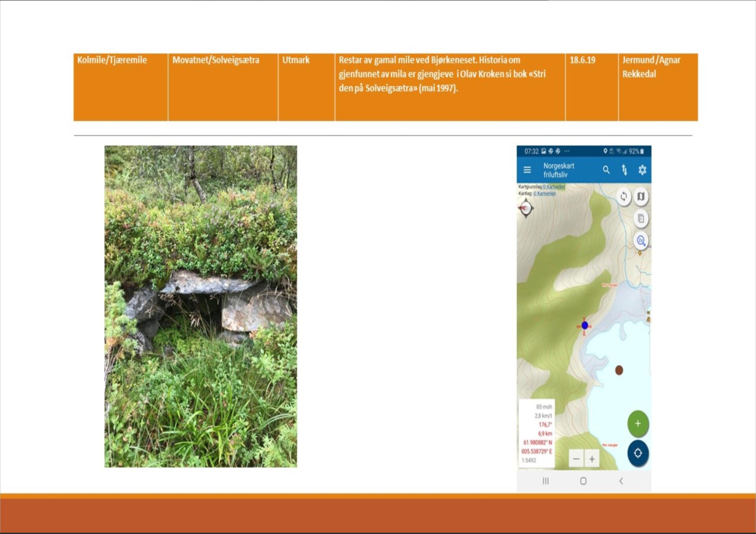Click the stone kiln photo
756x534 pixels.
click(201, 307)
